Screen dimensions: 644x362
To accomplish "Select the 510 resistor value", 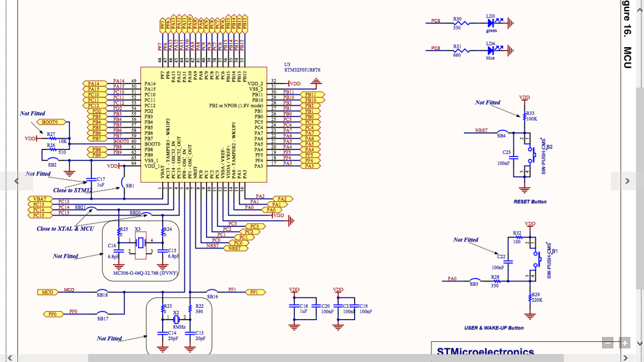I will [62, 152].
